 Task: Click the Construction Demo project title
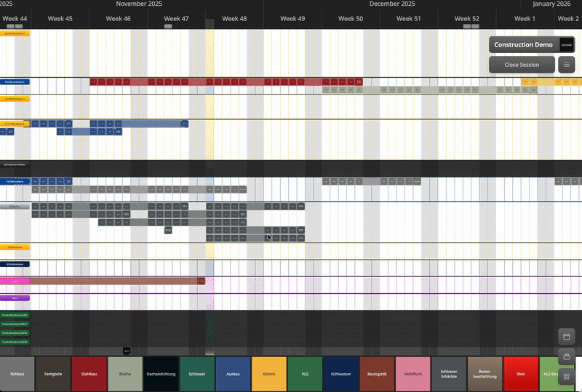pos(523,45)
